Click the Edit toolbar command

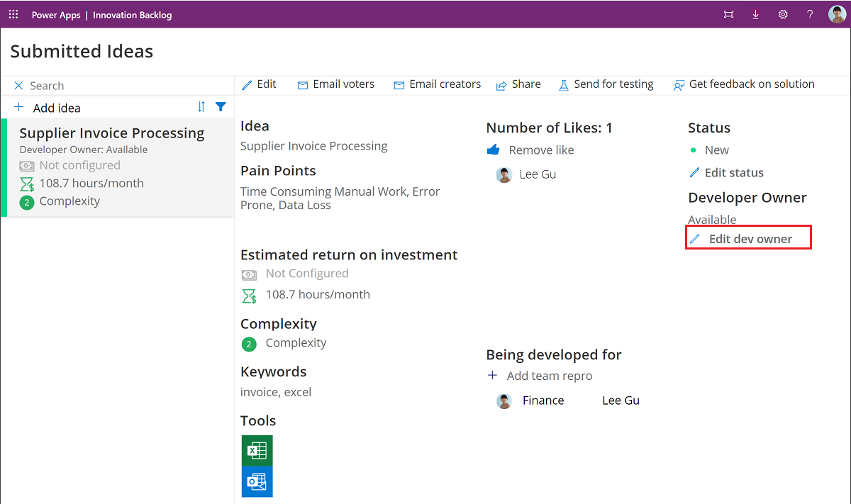(x=259, y=84)
